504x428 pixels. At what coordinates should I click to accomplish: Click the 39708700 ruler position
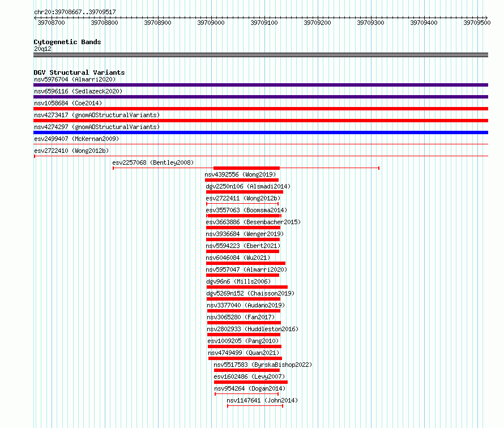pyautogui.click(x=51, y=23)
